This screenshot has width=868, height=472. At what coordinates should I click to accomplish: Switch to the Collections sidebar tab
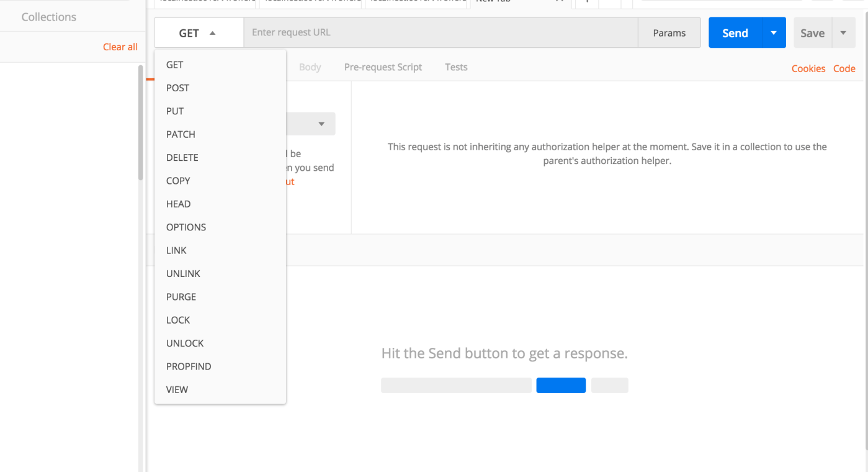coord(49,17)
